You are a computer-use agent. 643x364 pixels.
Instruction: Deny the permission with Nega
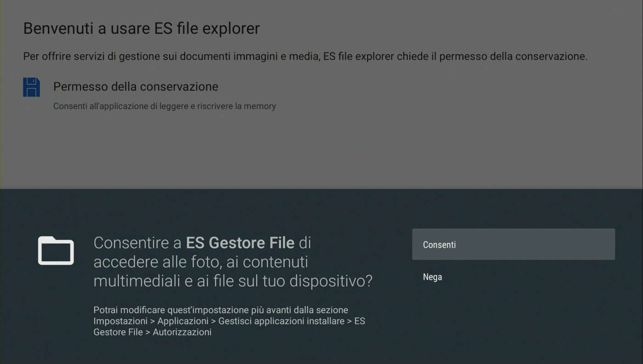click(433, 277)
